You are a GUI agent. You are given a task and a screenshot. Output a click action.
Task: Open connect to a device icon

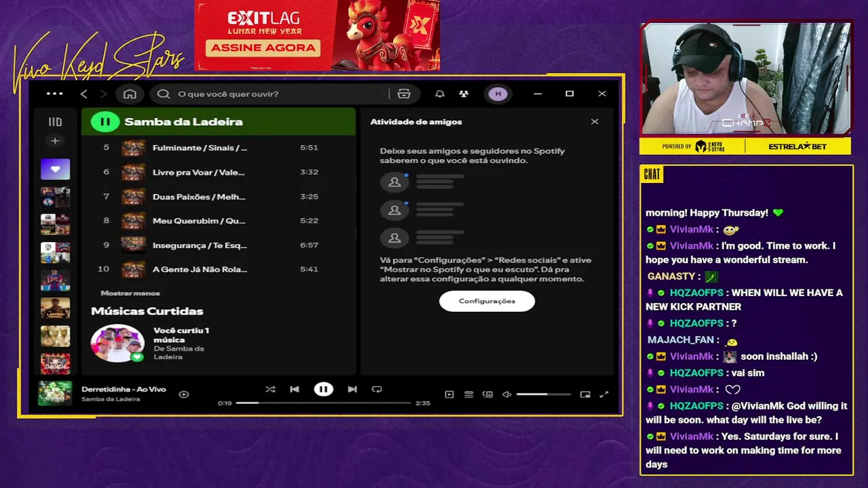488,394
